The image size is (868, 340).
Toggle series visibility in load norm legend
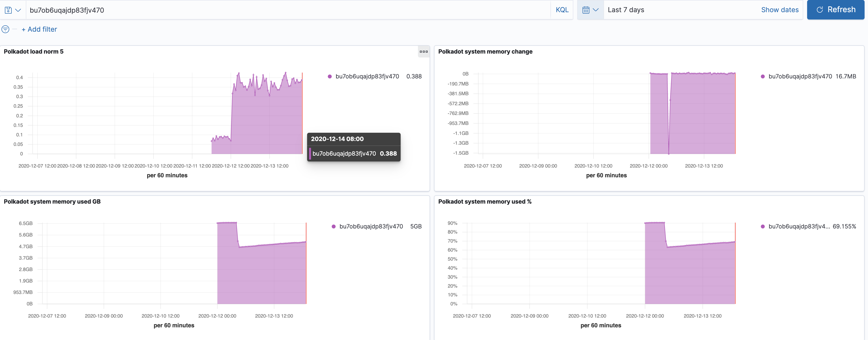tap(367, 76)
